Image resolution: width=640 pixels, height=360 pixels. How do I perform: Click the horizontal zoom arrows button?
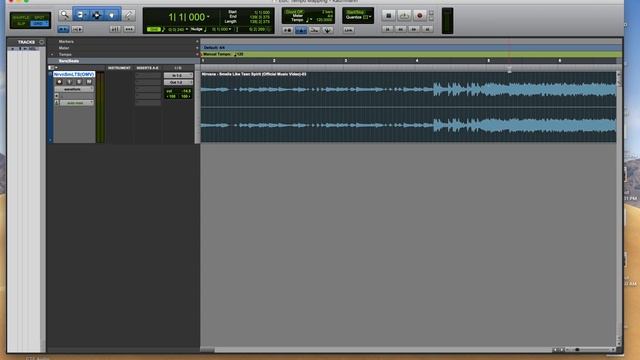tap(63, 29)
